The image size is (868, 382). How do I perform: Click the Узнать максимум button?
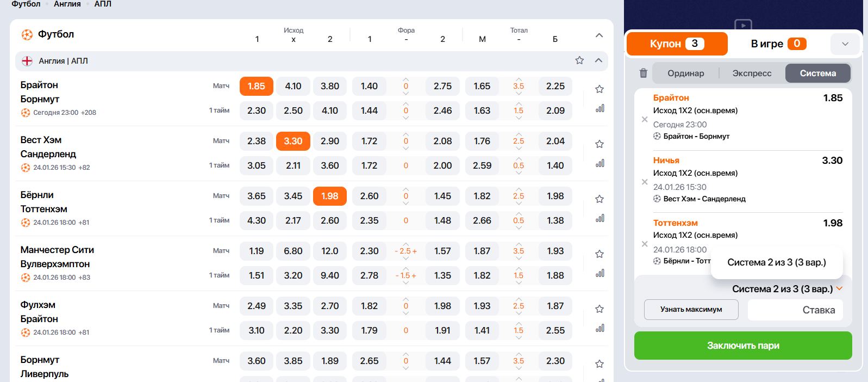click(691, 310)
